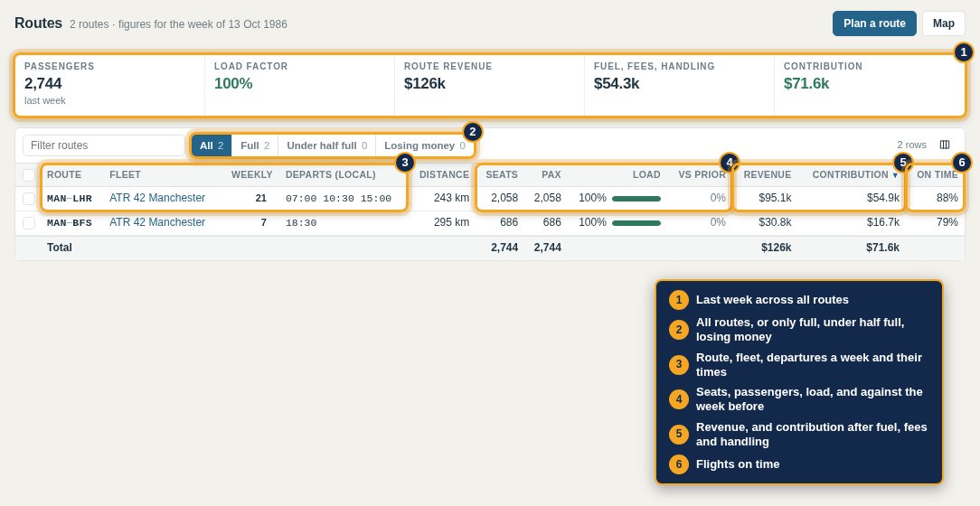Click the MAN–BFS load factor bar

click(636, 223)
